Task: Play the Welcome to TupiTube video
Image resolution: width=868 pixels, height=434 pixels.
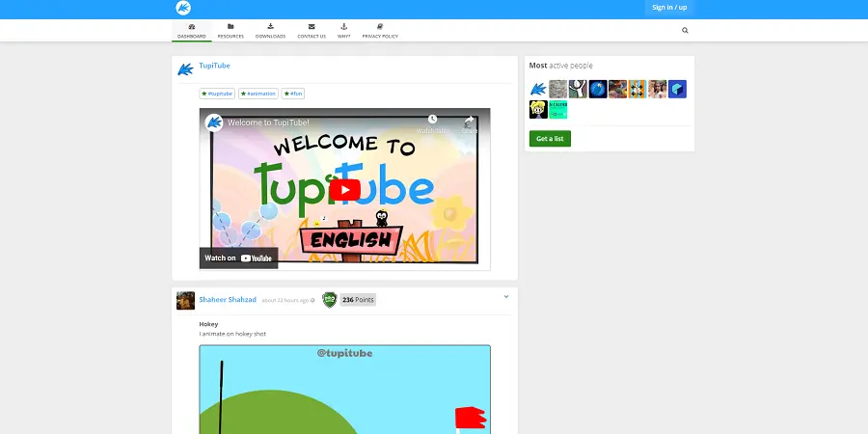Action: 345,189
